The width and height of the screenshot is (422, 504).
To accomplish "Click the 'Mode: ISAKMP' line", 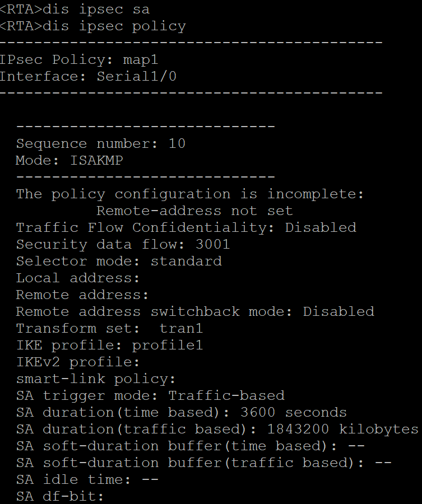I will pos(69,161).
